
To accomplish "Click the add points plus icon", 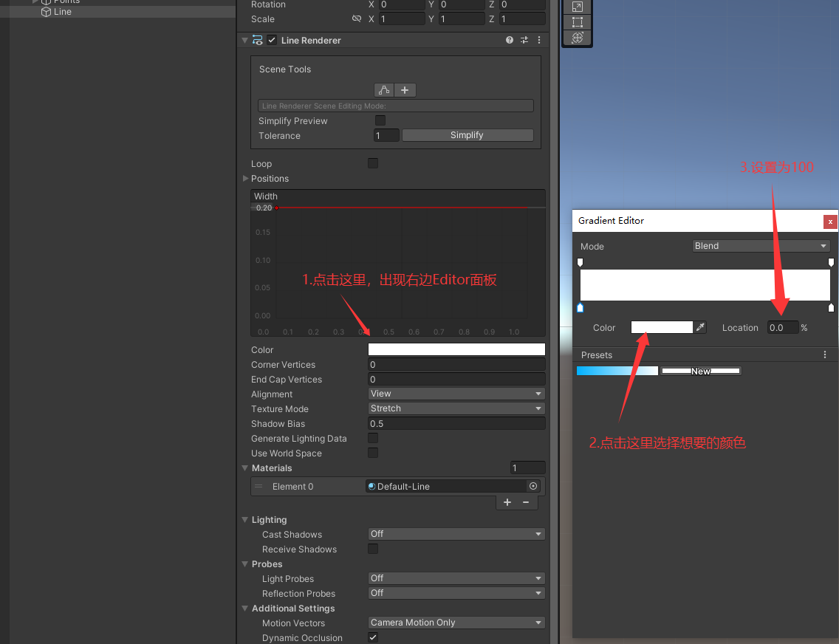I will click(x=405, y=90).
